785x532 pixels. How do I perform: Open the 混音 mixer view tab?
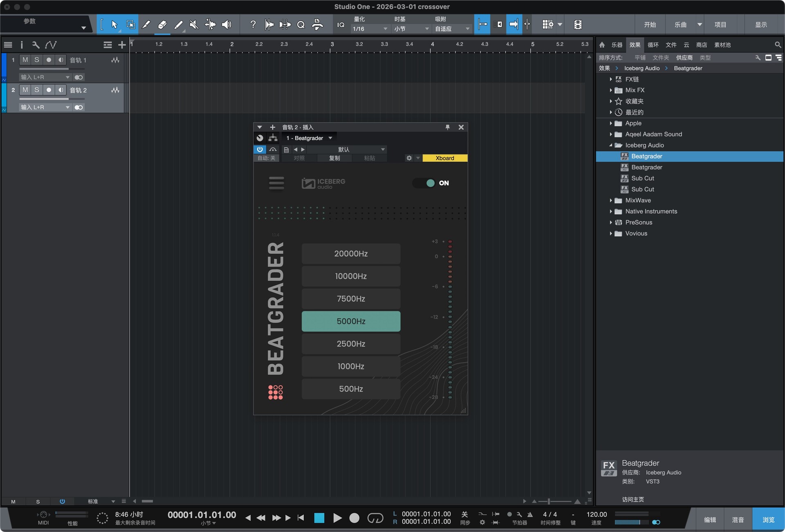738,520
